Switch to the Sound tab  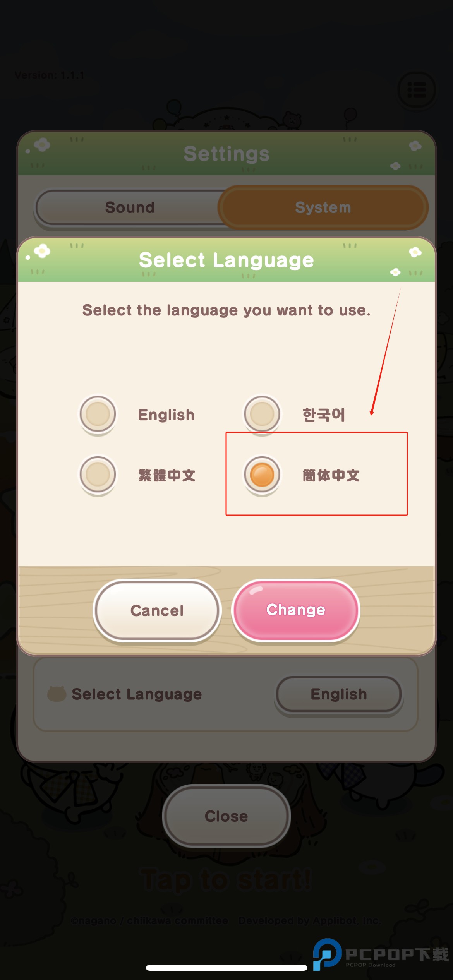pyautogui.click(x=130, y=207)
